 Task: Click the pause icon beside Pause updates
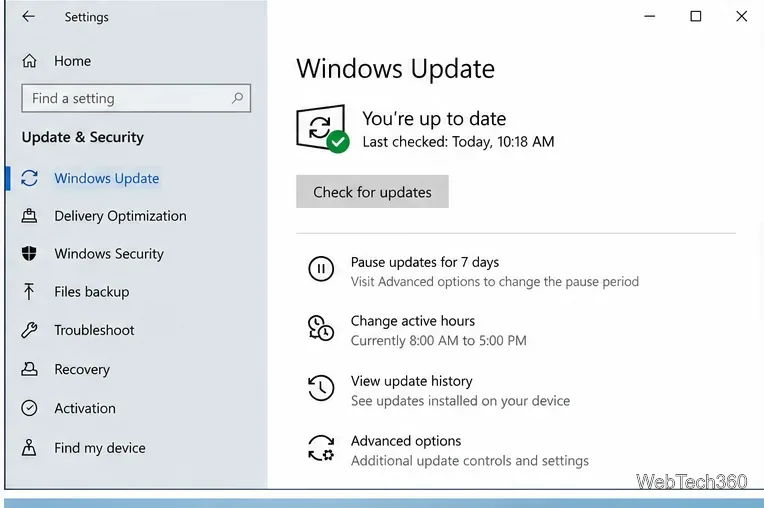[x=321, y=269]
